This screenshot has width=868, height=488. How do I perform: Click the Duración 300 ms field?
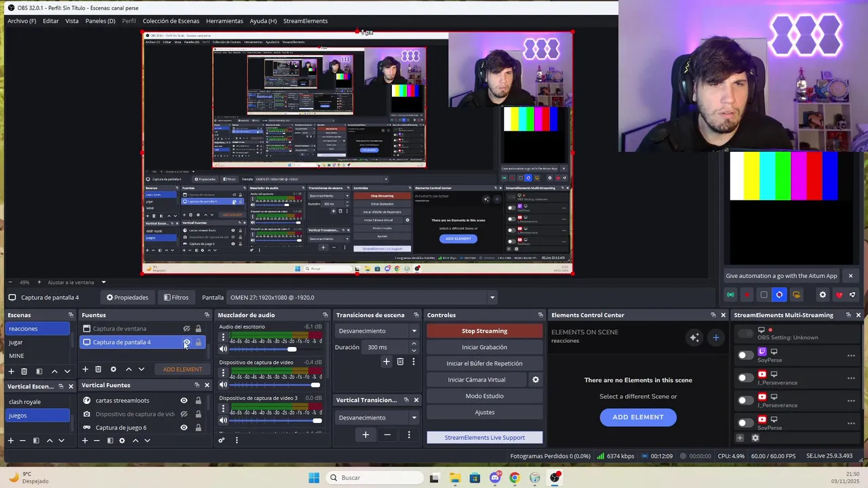coord(385,347)
